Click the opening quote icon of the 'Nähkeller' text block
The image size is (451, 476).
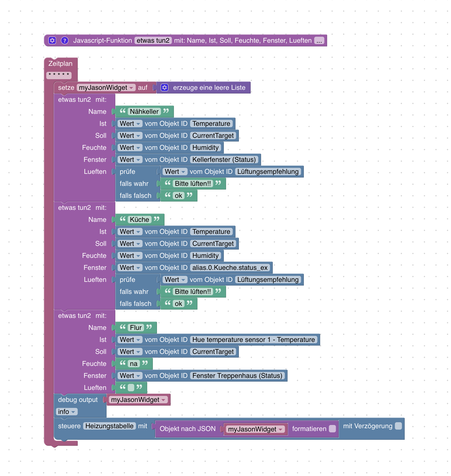(x=123, y=111)
